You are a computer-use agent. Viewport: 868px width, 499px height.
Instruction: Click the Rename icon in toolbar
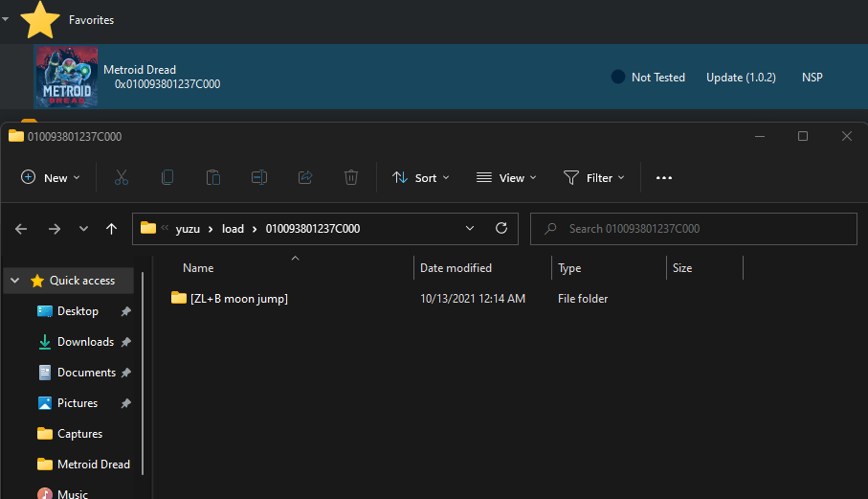(x=259, y=177)
